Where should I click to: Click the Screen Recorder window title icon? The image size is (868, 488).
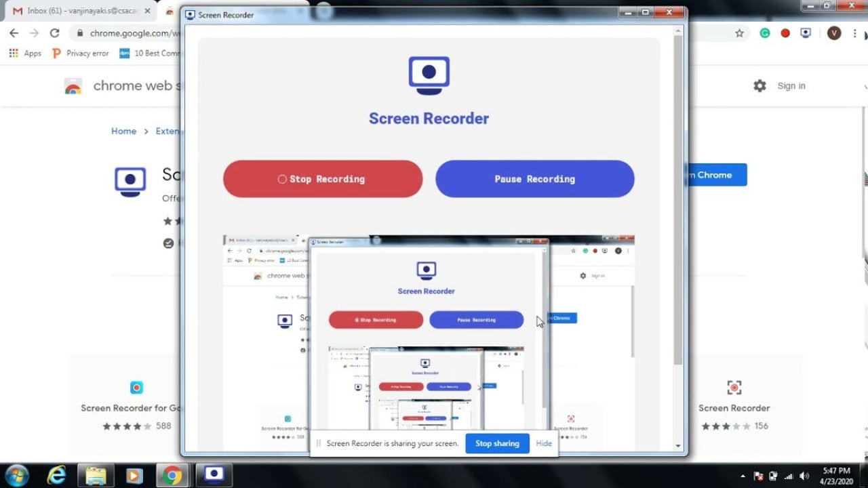pos(191,15)
